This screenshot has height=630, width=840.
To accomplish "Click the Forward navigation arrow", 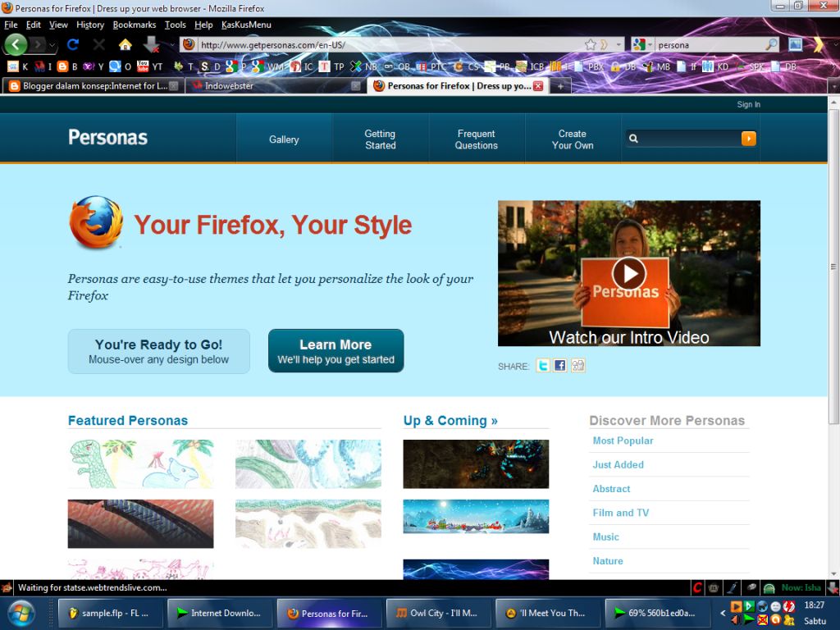I will (x=37, y=44).
